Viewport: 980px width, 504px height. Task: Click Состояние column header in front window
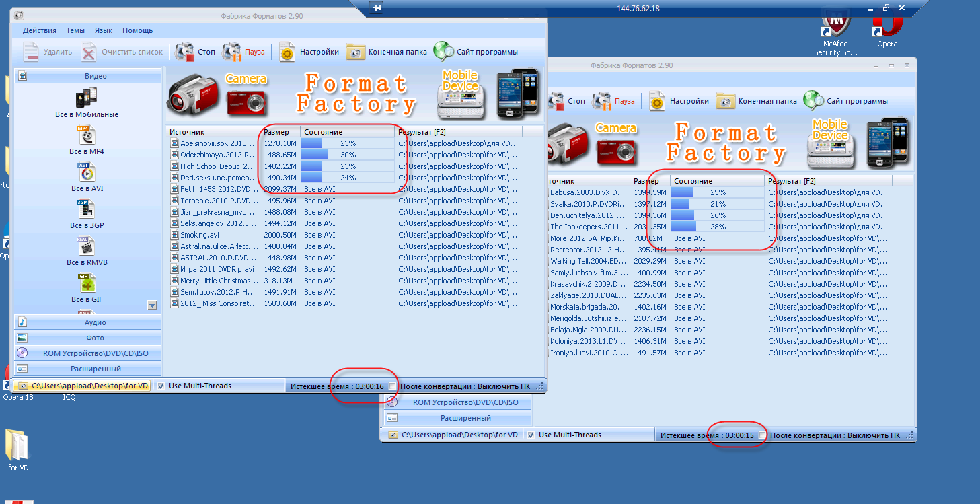pyautogui.click(x=347, y=132)
